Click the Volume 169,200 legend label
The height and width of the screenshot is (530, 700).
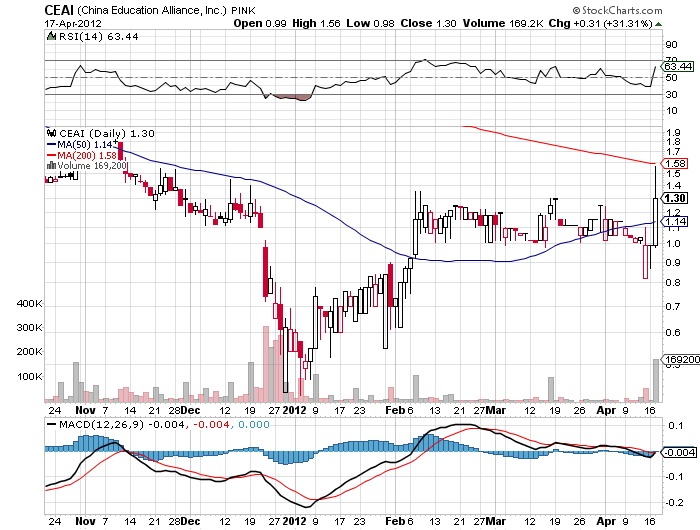(x=92, y=166)
